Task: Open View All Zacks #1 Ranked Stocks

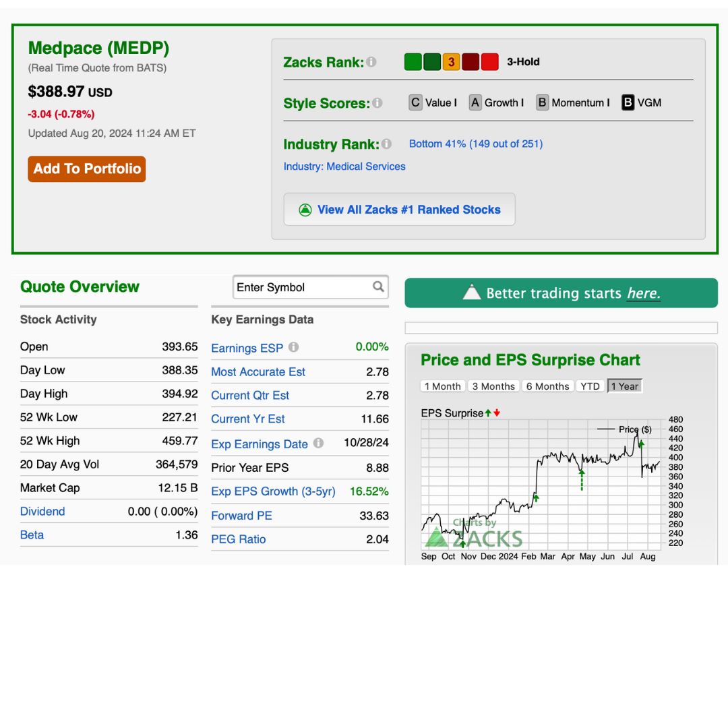Action: click(x=399, y=210)
